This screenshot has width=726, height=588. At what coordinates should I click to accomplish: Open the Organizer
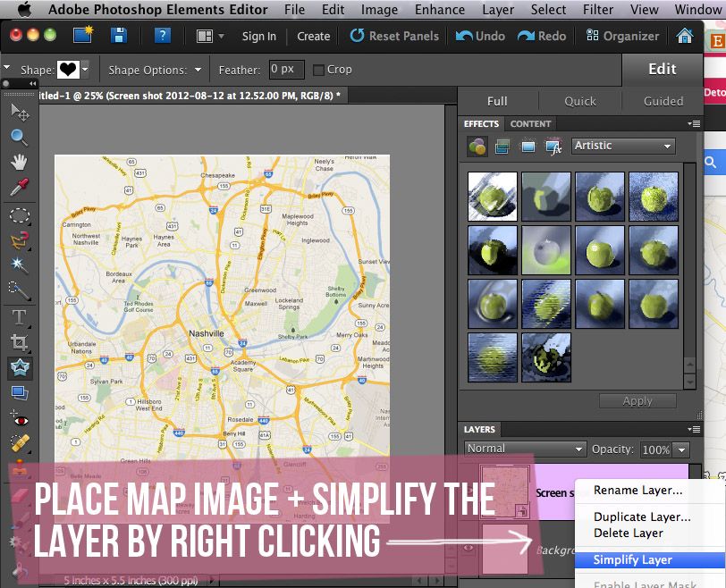[x=622, y=36]
